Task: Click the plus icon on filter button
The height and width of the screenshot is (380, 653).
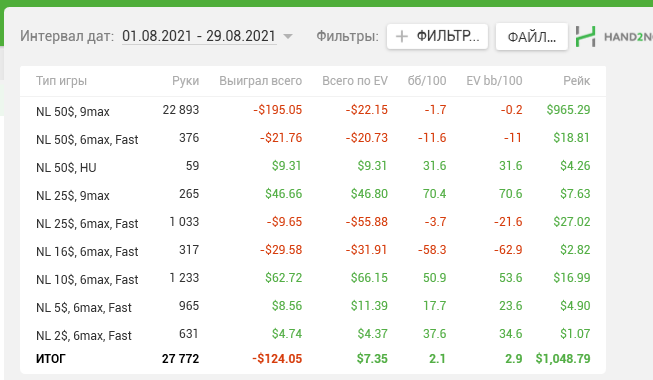Action: (401, 37)
